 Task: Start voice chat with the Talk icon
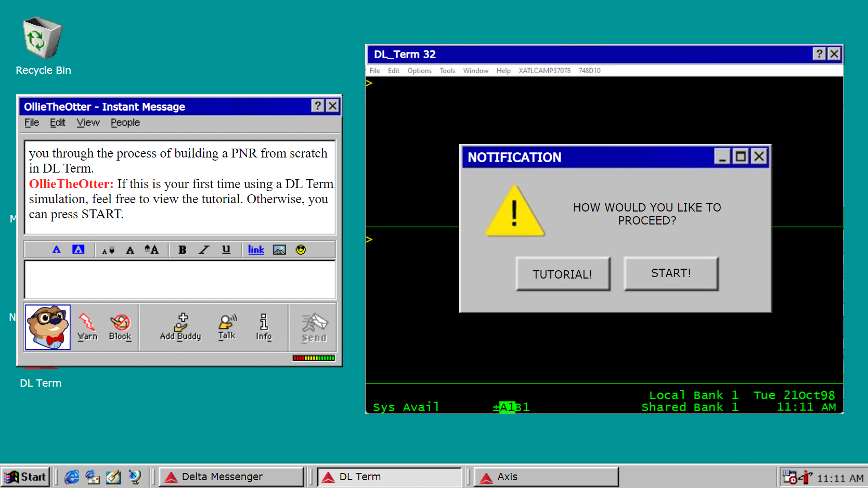(227, 327)
